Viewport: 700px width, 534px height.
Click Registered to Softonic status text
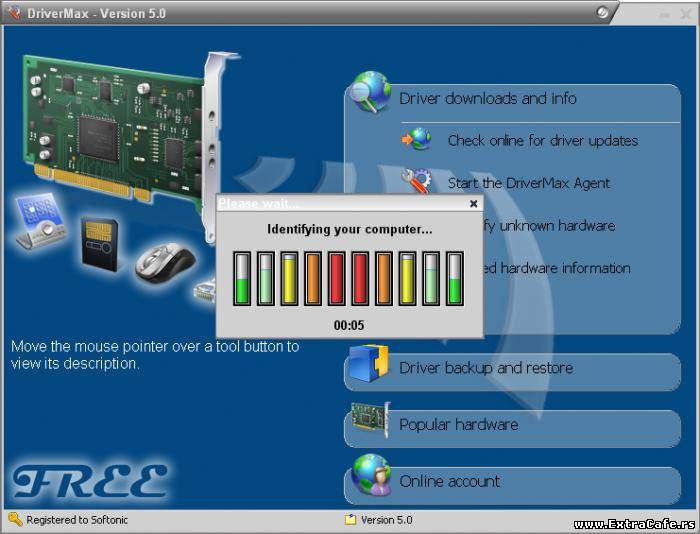click(77, 520)
